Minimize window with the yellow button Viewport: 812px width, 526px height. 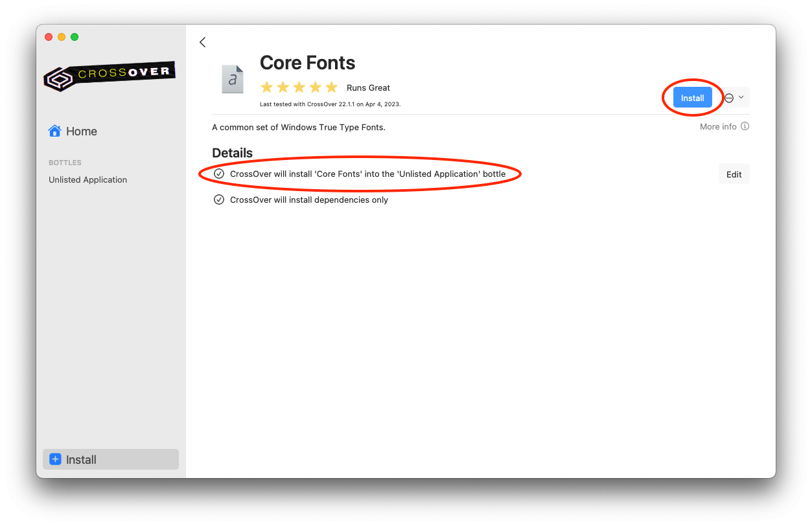[x=62, y=37]
